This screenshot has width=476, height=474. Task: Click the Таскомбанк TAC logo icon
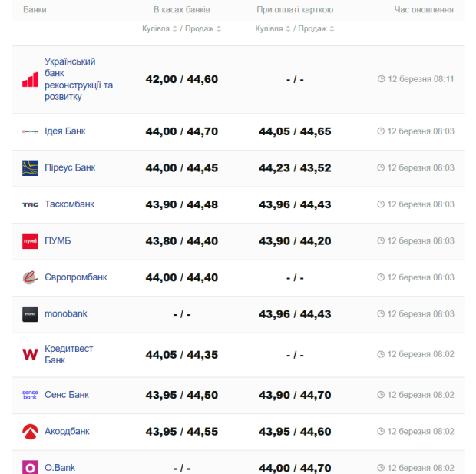[30, 204]
